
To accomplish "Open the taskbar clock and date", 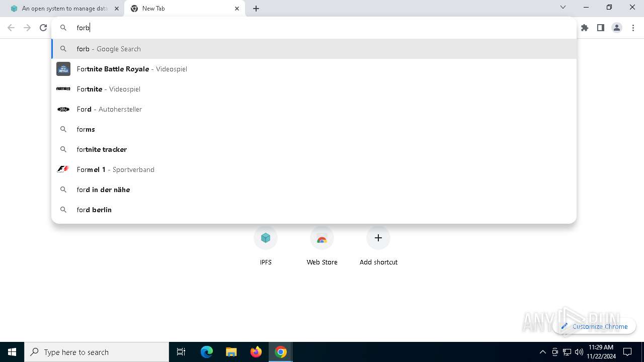I will click(x=601, y=352).
